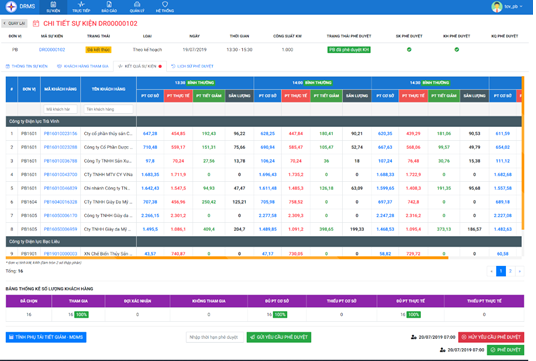Screen dimensions: 536x361
Task: Open customer code link for XN Chế Biến Thủy Sản
Action: [x=61, y=254]
